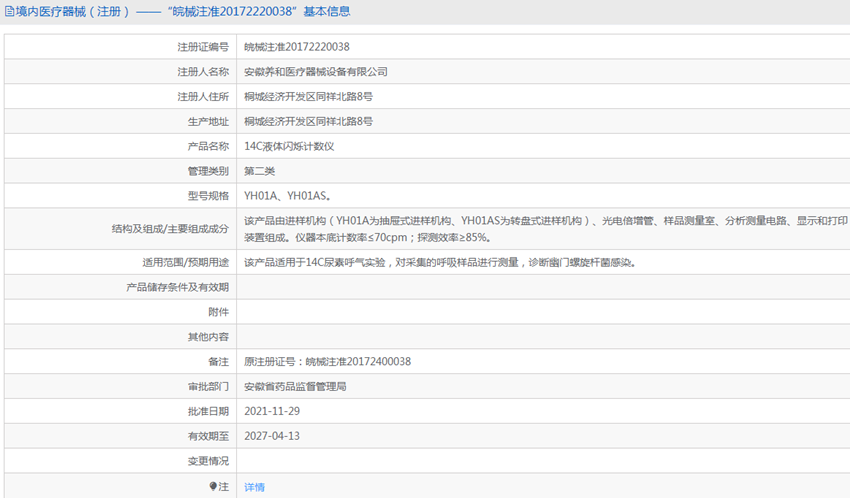The width and height of the screenshot is (850, 498).
Task: Select the intended use text 该产品适用于14C尿素呼气实验
Action: pyautogui.click(x=440, y=263)
